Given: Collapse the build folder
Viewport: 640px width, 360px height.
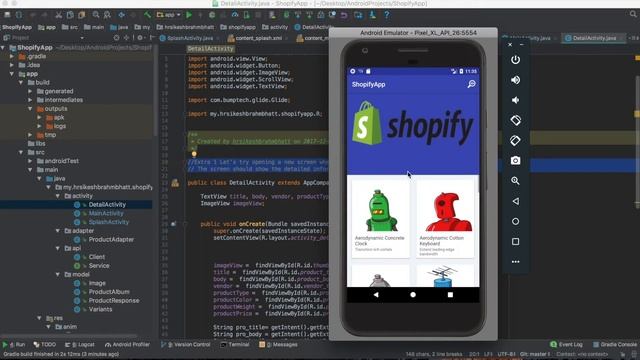Looking at the screenshot, I should point(21,82).
